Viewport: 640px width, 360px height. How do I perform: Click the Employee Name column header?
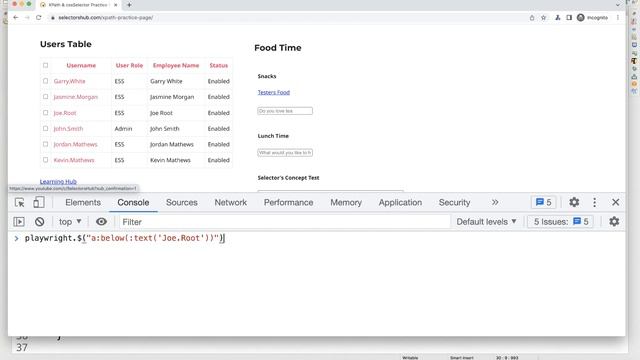pos(176,65)
